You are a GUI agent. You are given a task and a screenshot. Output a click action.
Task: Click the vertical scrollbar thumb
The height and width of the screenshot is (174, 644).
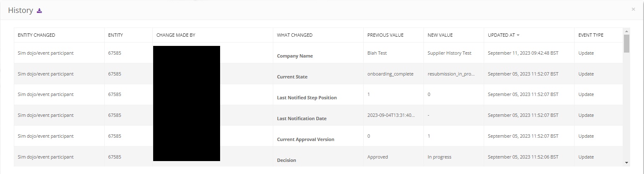(626, 43)
